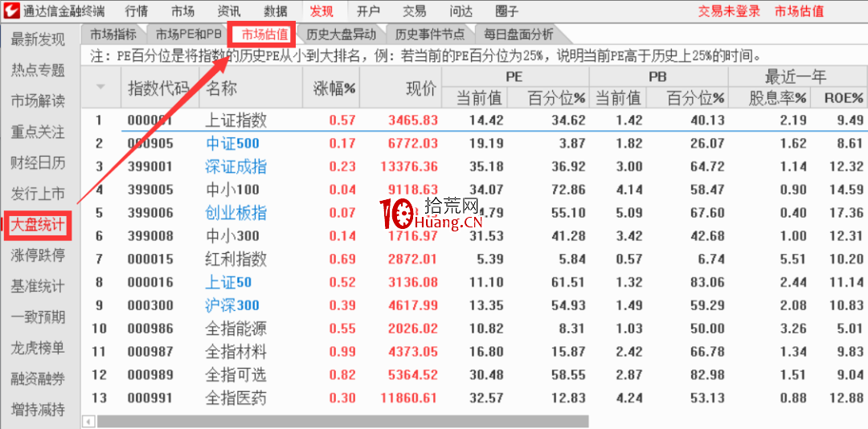Image resolution: width=868 pixels, height=429 pixels.
Task: Switch to the 历史事件节点 tab
Action: pyautogui.click(x=430, y=35)
